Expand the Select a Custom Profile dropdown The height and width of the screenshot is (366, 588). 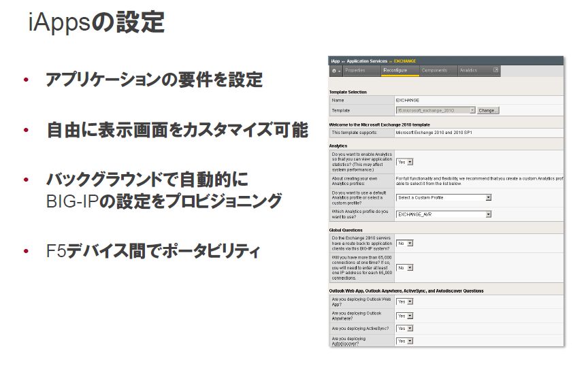click(444, 197)
